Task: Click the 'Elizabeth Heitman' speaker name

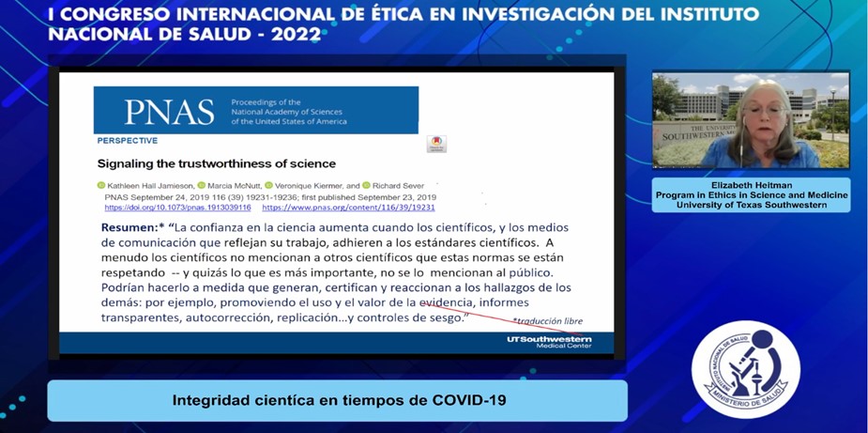Action: click(x=752, y=186)
